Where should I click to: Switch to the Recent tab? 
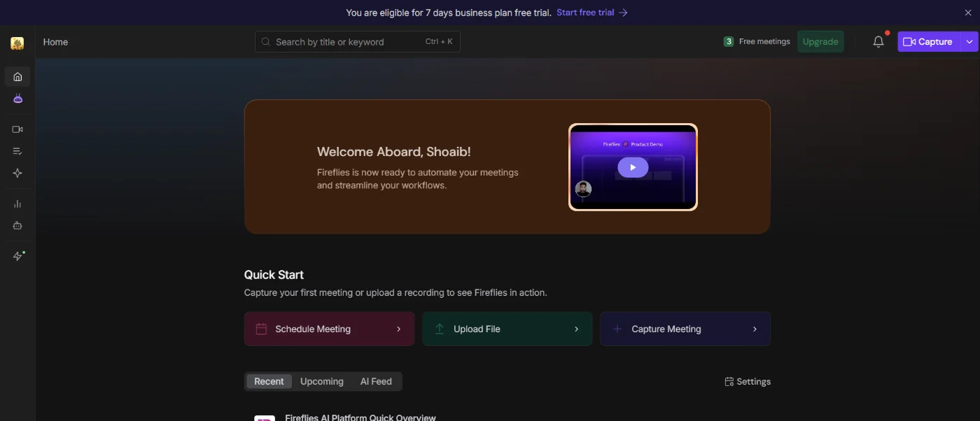click(x=269, y=381)
